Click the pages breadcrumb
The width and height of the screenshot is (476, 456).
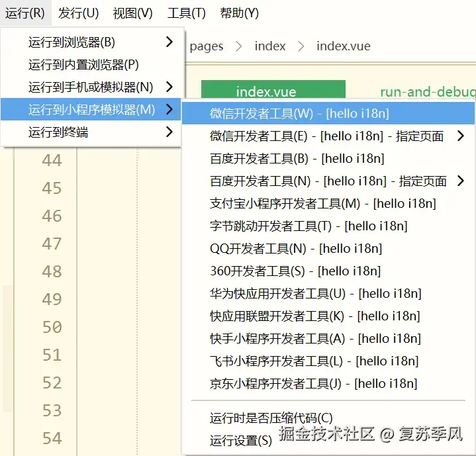[207, 46]
